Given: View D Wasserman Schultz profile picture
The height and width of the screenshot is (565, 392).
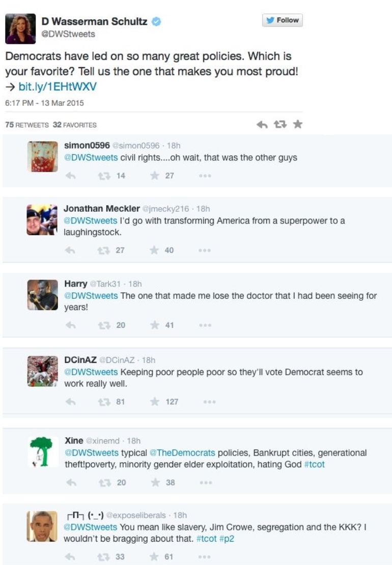Looking at the screenshot, I should [20, 29].
